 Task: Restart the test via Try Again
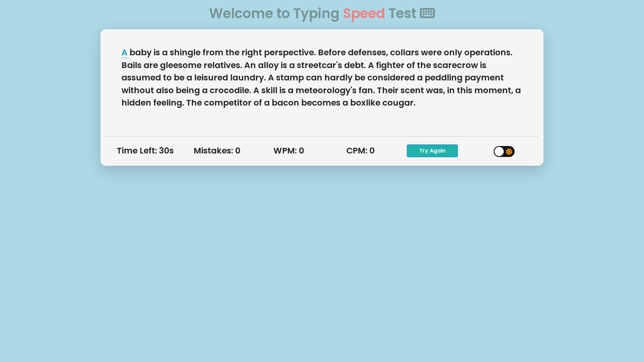[432, 151]
